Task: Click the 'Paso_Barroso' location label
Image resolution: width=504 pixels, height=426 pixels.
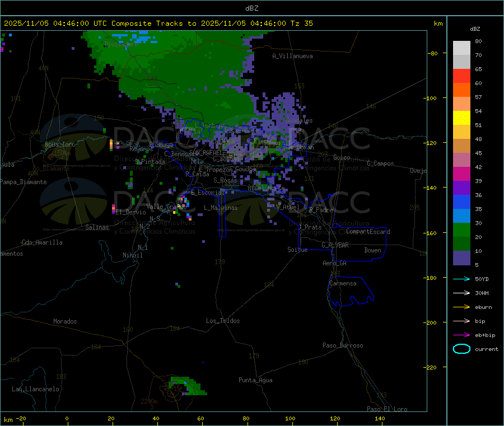Action: [343, 345]
